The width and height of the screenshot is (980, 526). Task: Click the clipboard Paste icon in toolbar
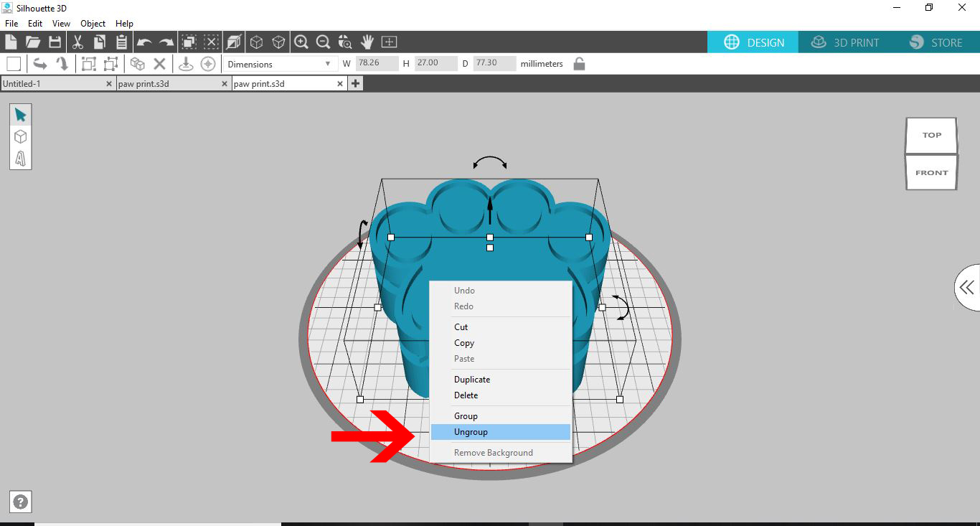coord(121,42)
